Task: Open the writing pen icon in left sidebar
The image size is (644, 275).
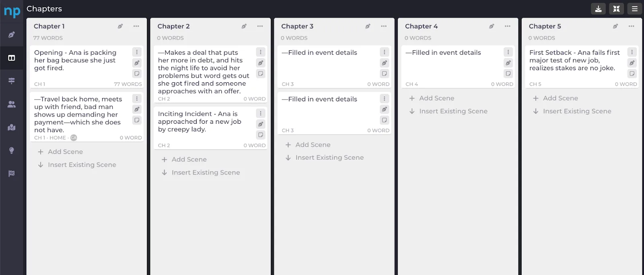Action: [x=12, y=35]
